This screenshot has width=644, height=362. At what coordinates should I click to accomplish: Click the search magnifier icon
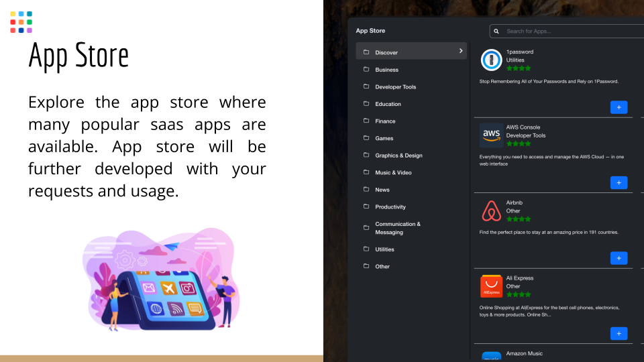point(496,32)
